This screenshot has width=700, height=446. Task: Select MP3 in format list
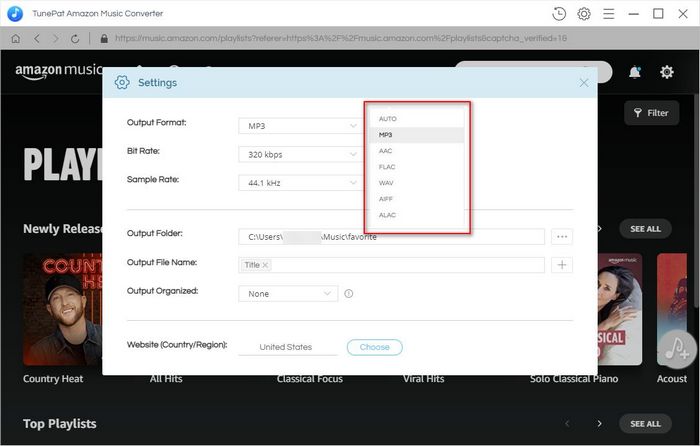point(417,135)
